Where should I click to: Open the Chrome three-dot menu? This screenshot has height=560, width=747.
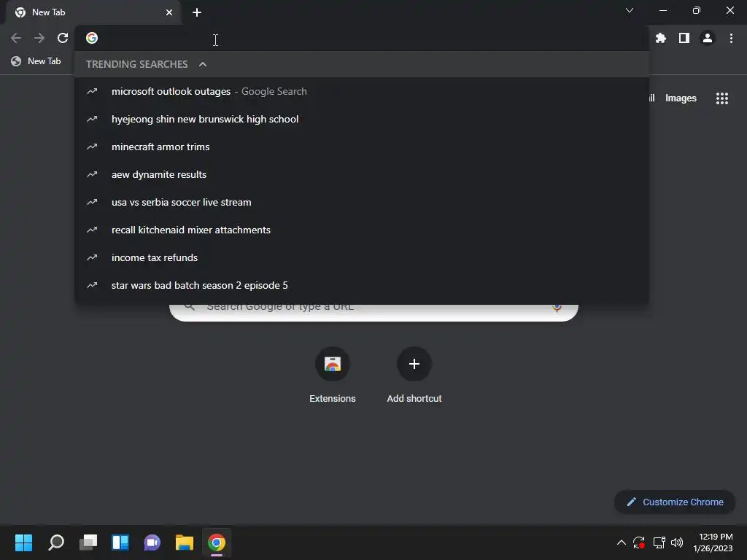tap(731, 38)
